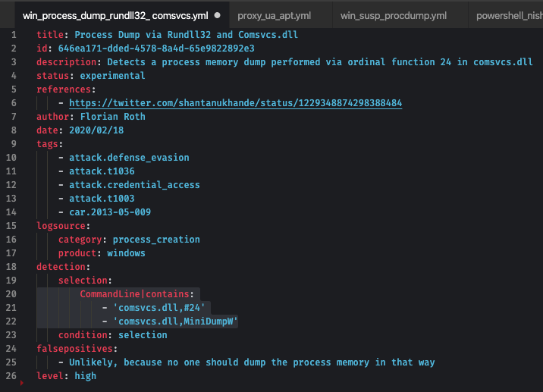Click the 'tags' key on line 9
This screenshot has height=392, width=543.
pyautogui.click(x=48, y=144)
